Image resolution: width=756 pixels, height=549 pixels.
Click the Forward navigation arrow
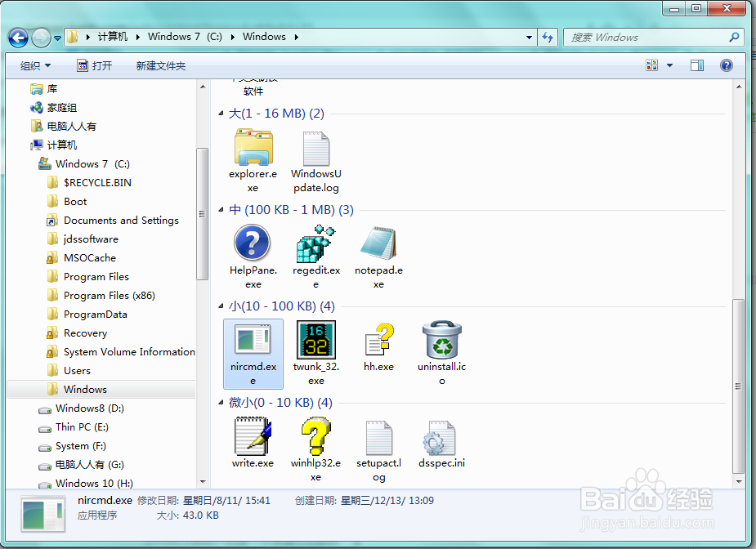[x=41, y=38]
